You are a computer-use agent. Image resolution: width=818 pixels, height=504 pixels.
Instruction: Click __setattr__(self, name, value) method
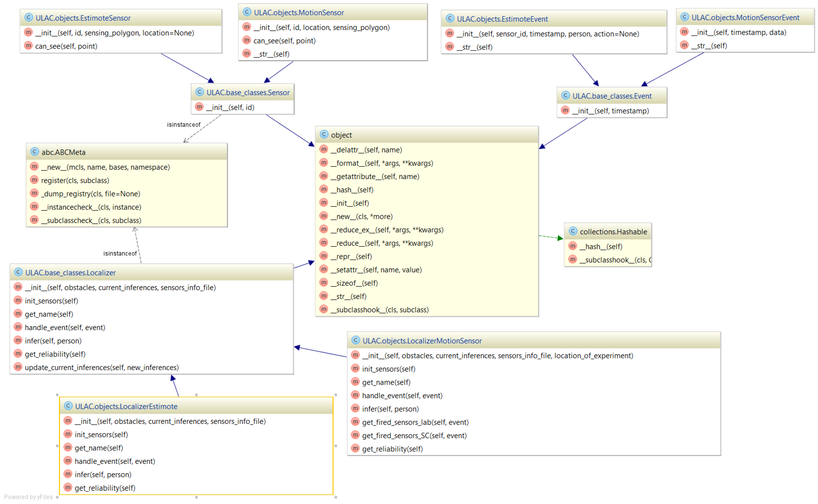pyautogui.click(x=376, y=270)
